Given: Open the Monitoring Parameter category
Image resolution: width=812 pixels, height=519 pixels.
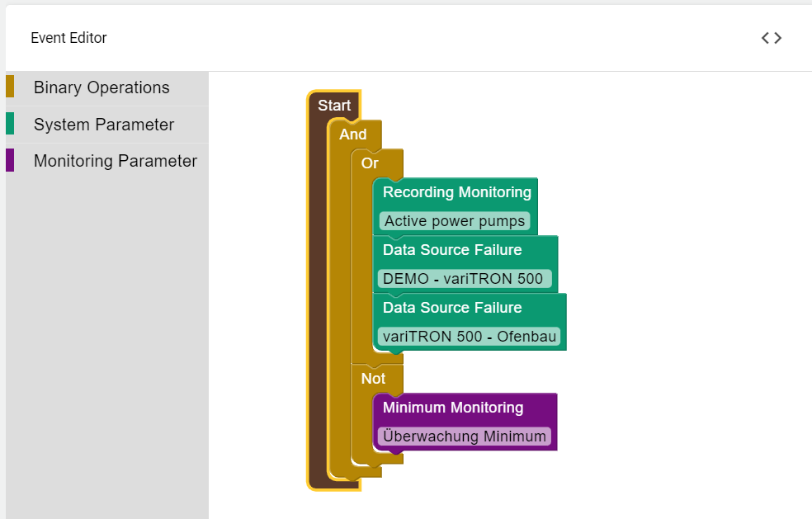Looking at the screenshot, I should 115,161.
